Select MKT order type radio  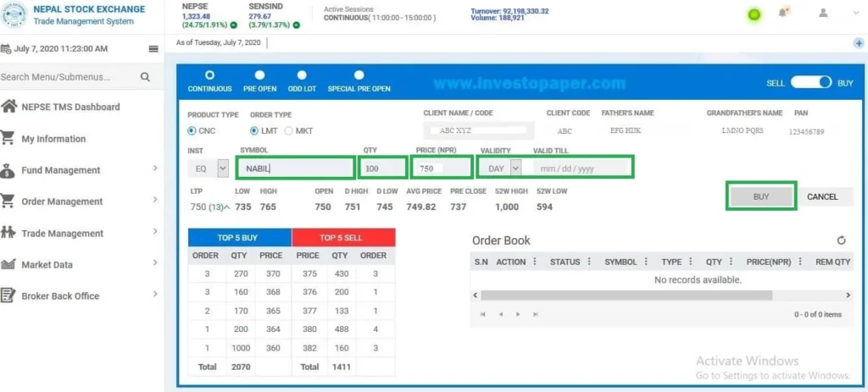(x=288, y=131)
